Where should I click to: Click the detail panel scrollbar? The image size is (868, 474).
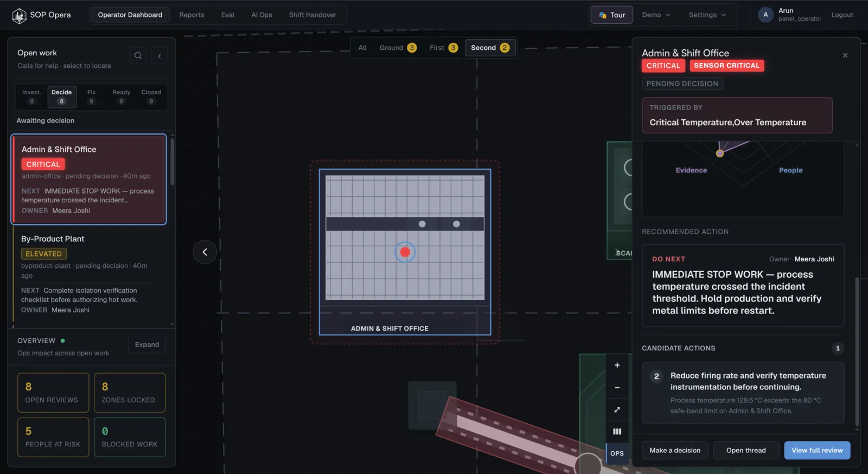[857, 351]
